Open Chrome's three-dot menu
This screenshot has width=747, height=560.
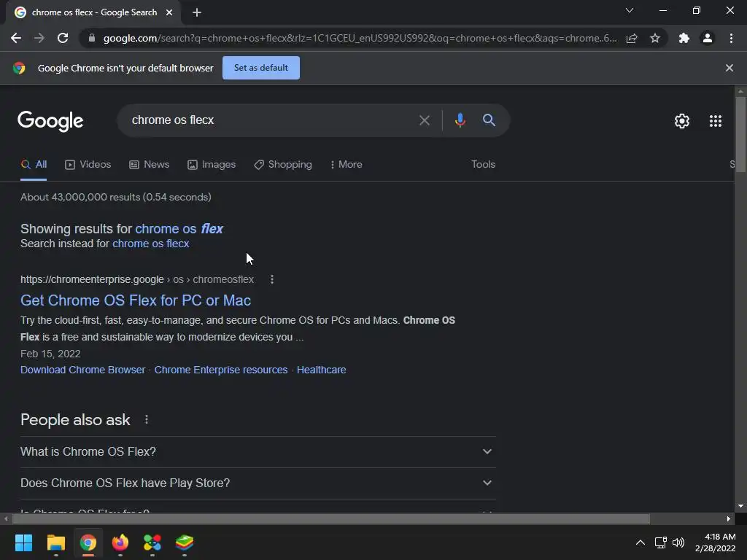pos(731,38)
